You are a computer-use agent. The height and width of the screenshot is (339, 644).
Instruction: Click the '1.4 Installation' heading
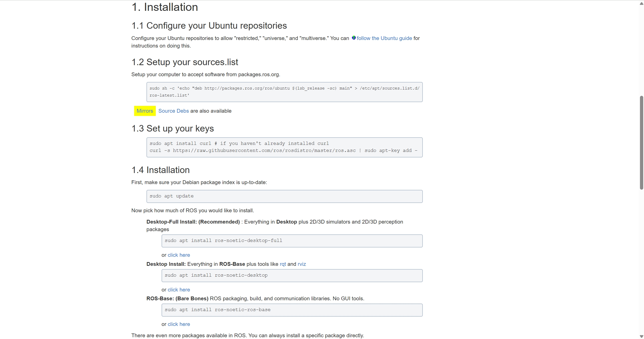tap(161, 170)
